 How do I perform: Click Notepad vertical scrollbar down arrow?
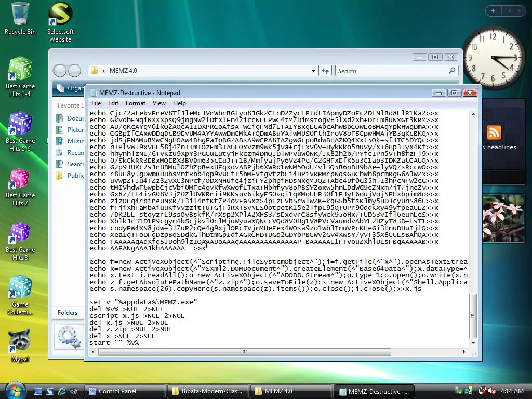click(473, 343)
